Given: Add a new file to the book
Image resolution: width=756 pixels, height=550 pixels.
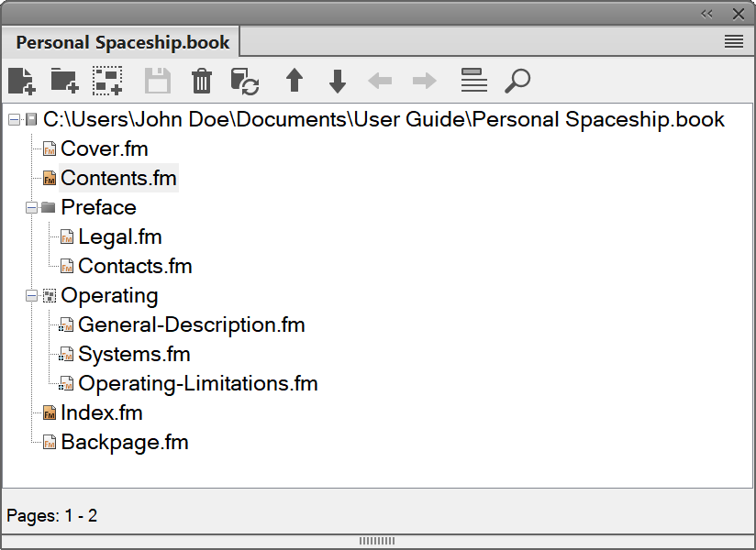Looking at the screenshot, I should (21, 81).
